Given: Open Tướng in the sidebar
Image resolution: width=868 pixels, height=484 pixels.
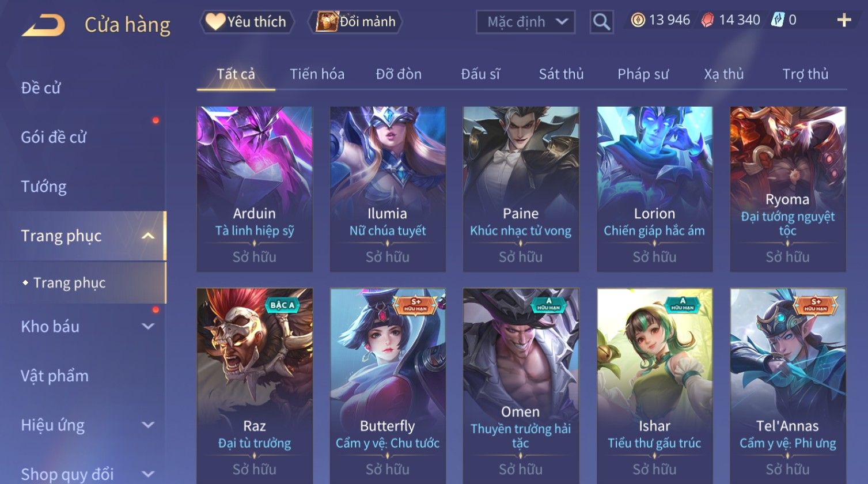Looking at the screenshot, I should (x=44, y=187).
